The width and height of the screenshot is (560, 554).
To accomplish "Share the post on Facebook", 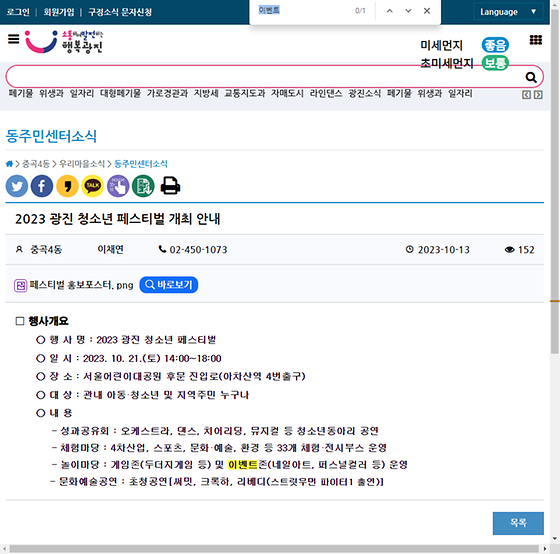I will (42, 186).
